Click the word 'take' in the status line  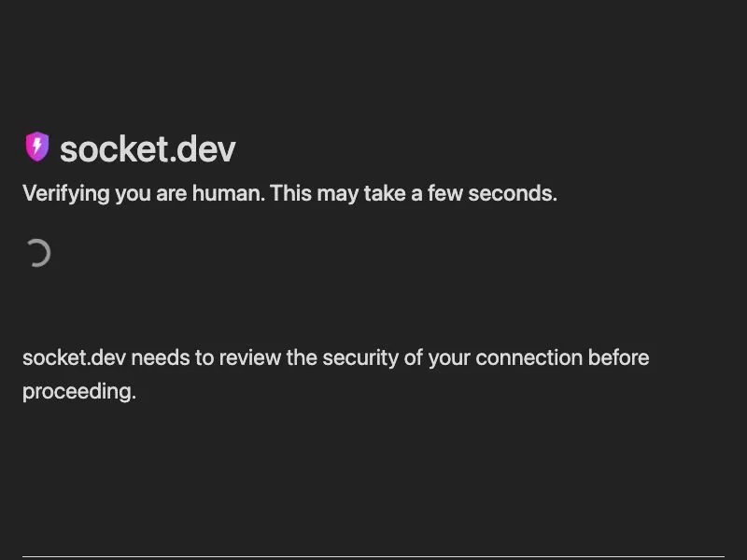tap(385, 193)
